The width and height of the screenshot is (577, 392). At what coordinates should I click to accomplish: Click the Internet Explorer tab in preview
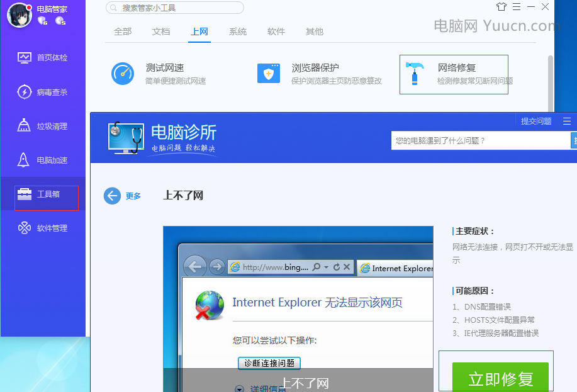pyautogui.click(x=396, y=268)
